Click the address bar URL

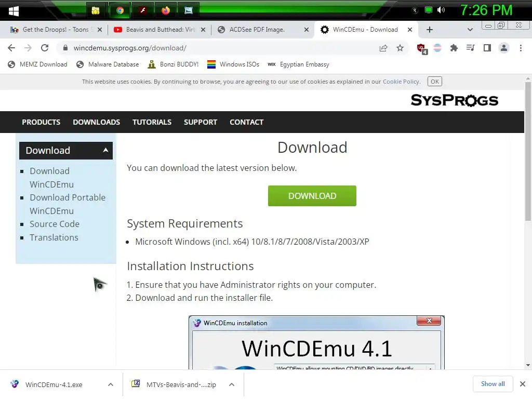pyautogui.click(x=129, y=48)
